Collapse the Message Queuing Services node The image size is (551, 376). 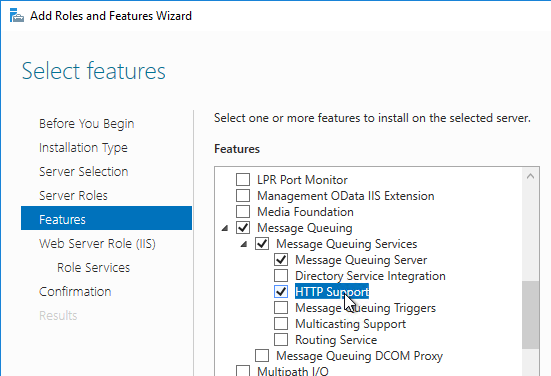tap(244, 244)
